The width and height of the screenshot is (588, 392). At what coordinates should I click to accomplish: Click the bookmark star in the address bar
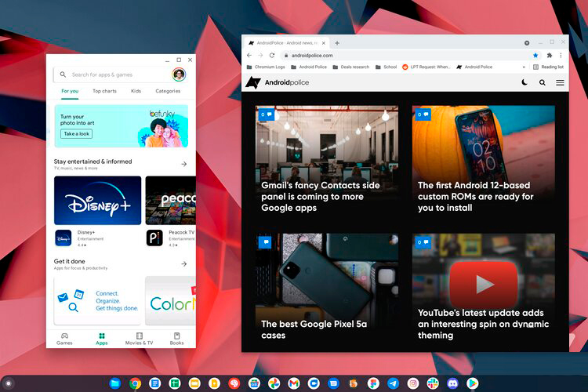[535, 55]
